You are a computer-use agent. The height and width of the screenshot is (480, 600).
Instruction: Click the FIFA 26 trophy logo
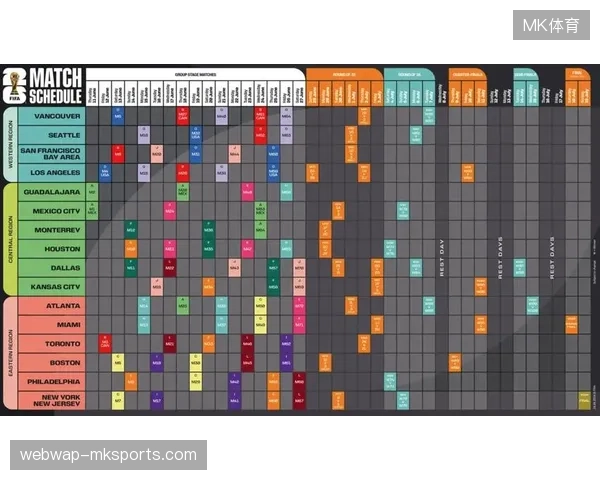click(x=15, y=87)
